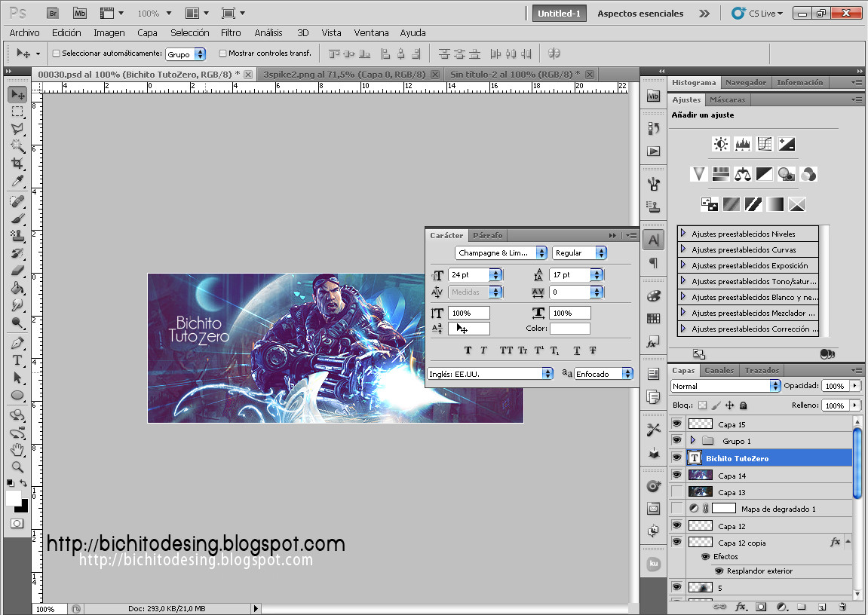Screen dimensions: 868x615
Task: Switch to the Párrafo tab
Action: [x=488, y=235]
